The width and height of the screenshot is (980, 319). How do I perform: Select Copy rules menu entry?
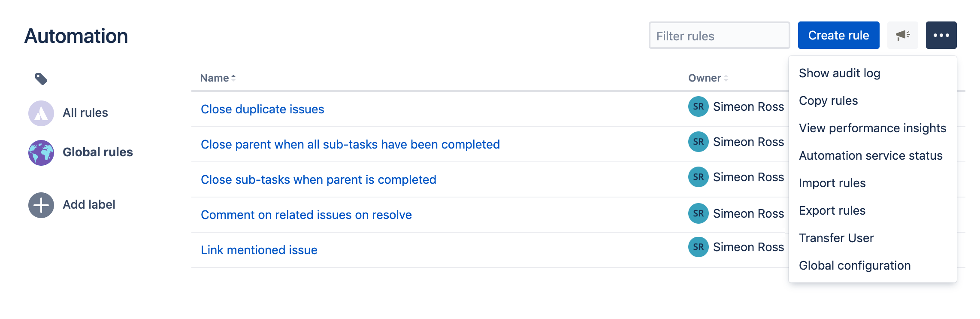828,100
